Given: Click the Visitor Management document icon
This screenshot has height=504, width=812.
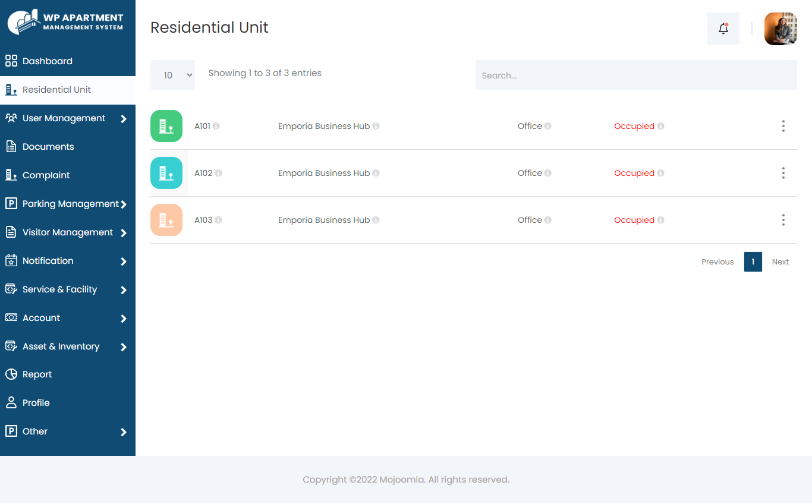Looking at the screenshot, I should 11,232.
